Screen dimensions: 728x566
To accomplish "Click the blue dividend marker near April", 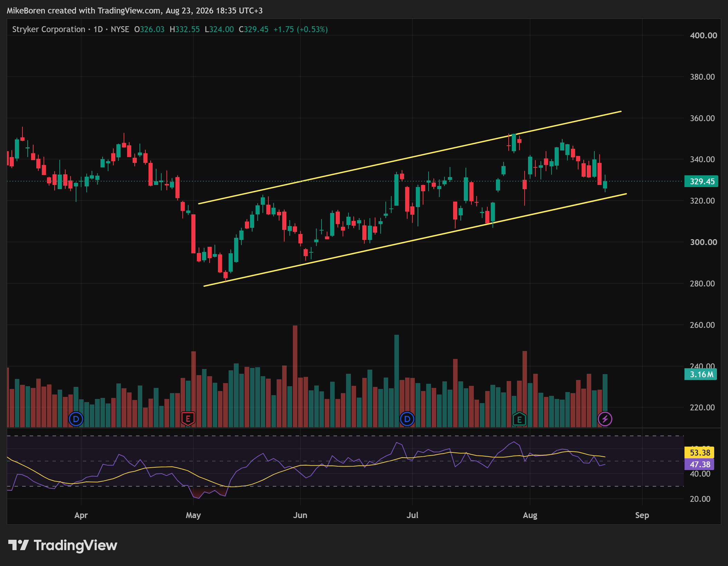I will point(76,419).
